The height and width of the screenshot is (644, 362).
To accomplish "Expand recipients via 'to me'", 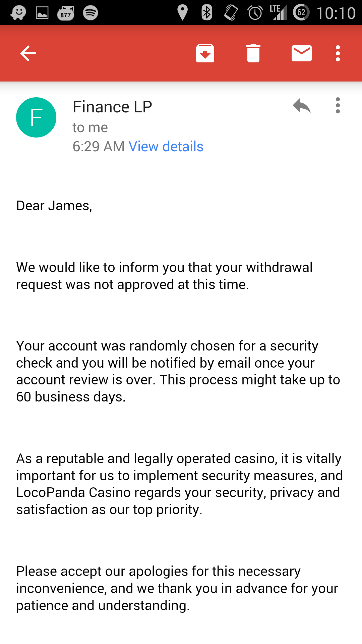I will 90,127.
